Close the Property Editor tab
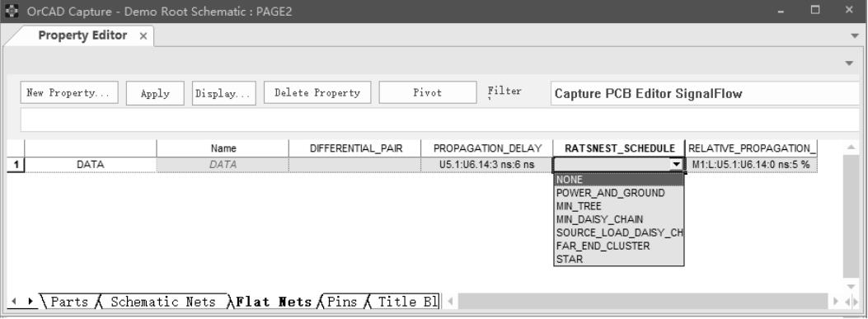 [x=143, y=36]
